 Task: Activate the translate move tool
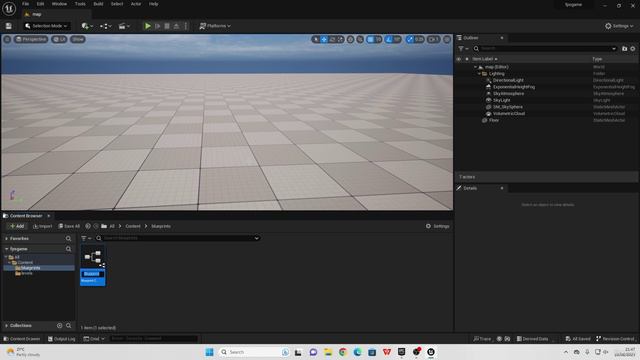point(324,39)
